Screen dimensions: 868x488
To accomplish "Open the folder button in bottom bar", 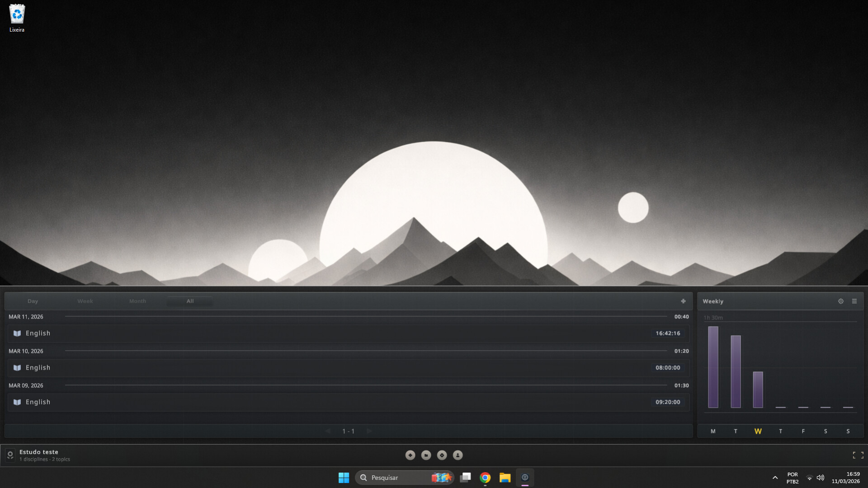I will click(426, 455).
